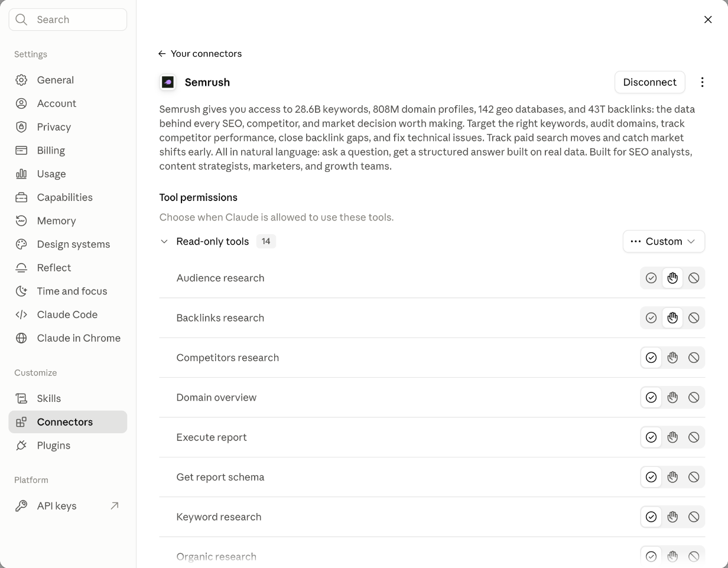Set Domain overview to needs approval
Image resolution: width=728 pixels, height=568 pixels.
pyautogui.click(x=672, y=398)
